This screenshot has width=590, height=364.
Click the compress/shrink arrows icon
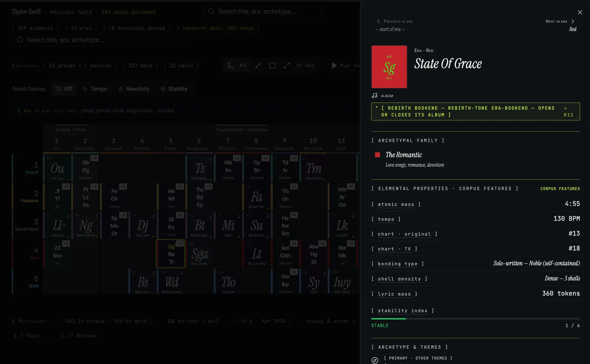(258, 66)
